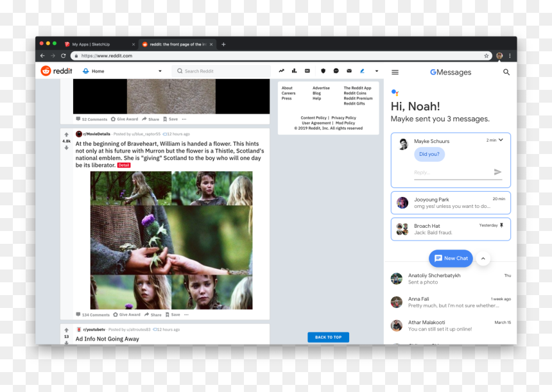This screenshot has height=392, width=552.
Task: Click the pin icon on Broach Hat
Action: [502, 225]
